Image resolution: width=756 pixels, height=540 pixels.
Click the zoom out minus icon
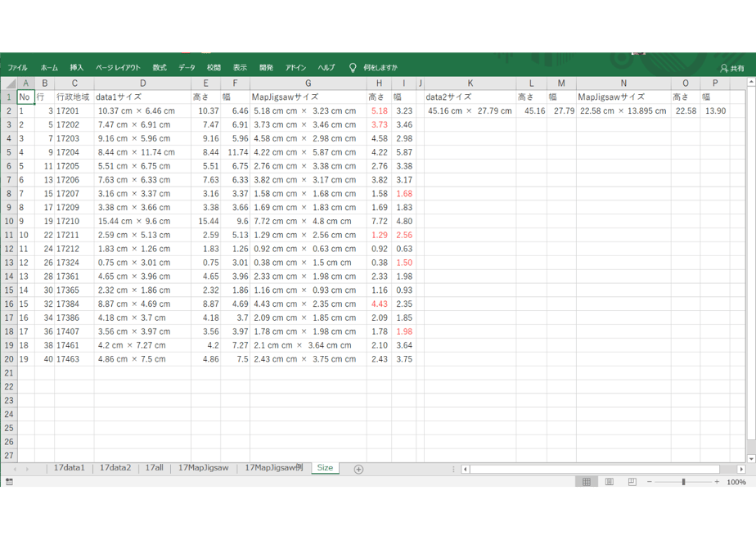(x=650, y=482)
